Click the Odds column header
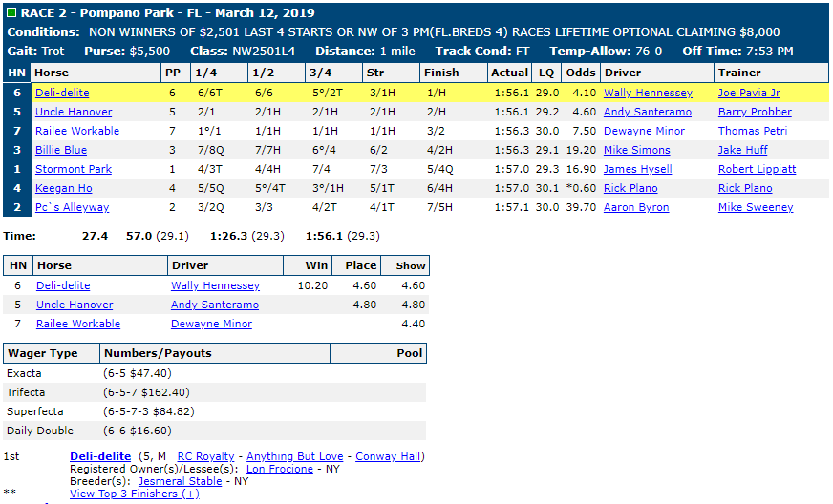The width and height of the screenshot is (833, 504). [x=581, y=73]
